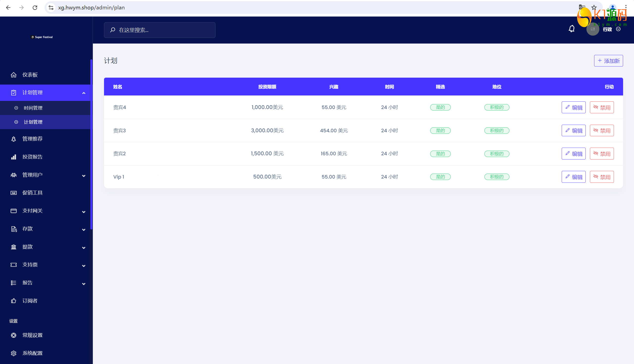634x364 pixels.
Task: Edit the 贵宾3 plan
Action: [573, 131]
